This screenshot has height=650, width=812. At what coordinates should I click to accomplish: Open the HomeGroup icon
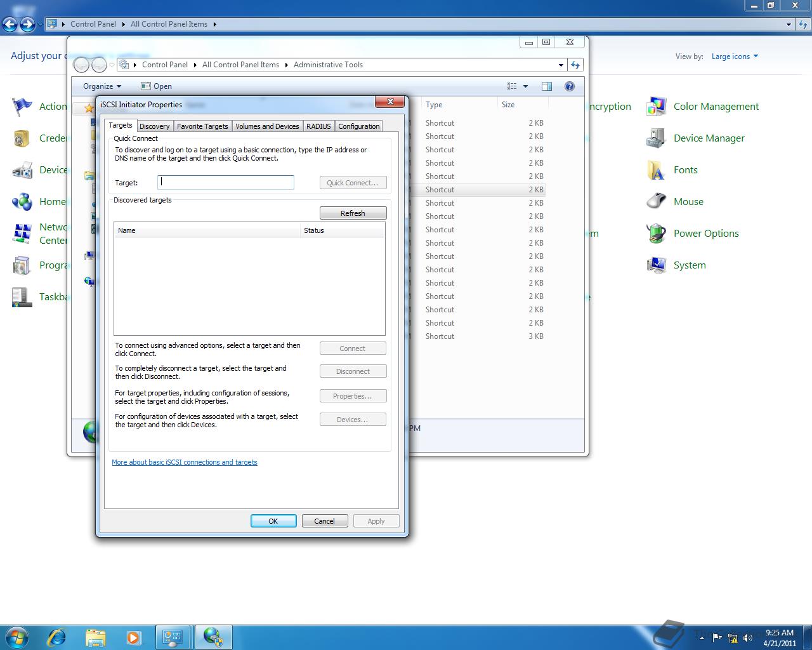pos(22,202)
